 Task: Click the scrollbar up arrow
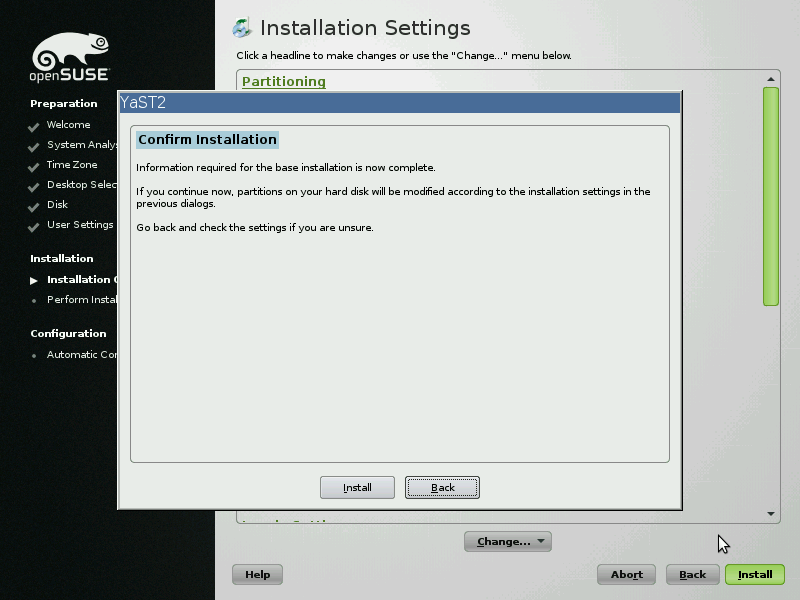[771, 79]
